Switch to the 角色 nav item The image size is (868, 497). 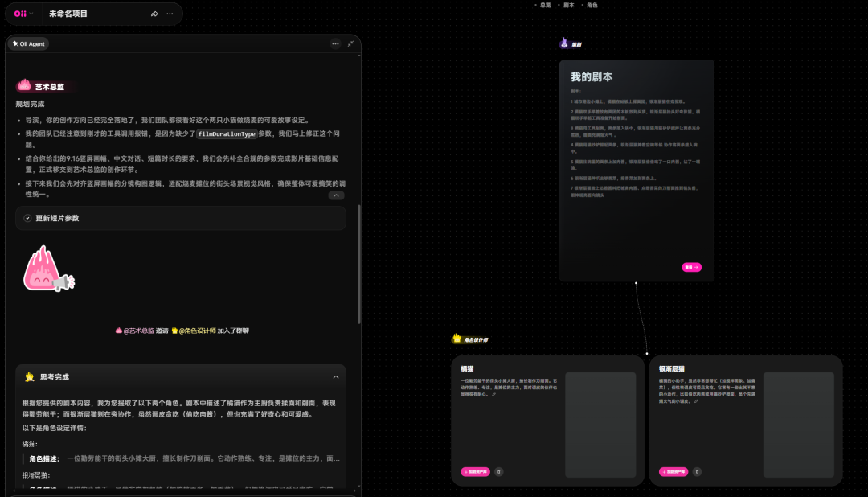click(x=592, y=5)
